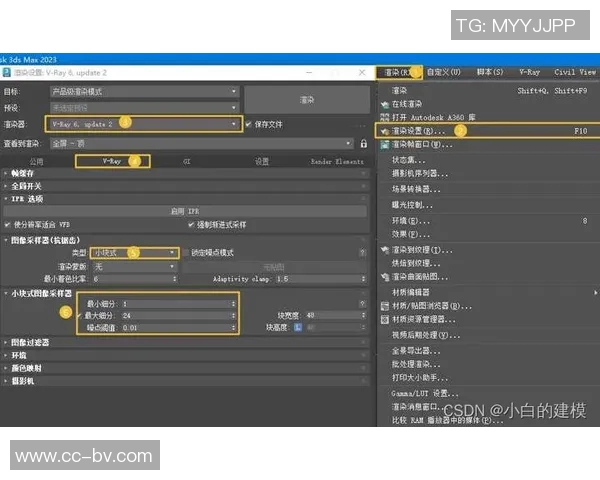The image size is (600, 480).
Task: Click the render settings teapot icon
Action: click(x=385, y=131)
